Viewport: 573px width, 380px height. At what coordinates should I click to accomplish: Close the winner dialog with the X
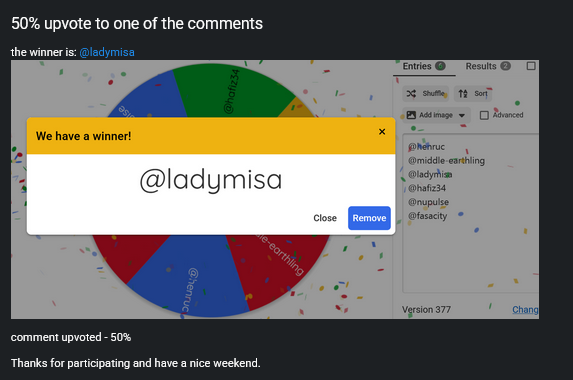382,132
